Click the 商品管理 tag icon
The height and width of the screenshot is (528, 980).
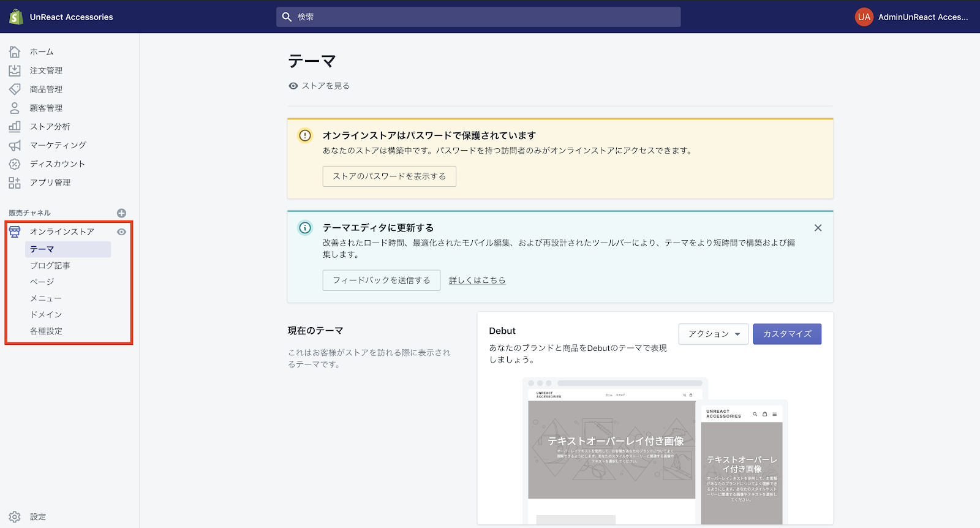(15, 89)
